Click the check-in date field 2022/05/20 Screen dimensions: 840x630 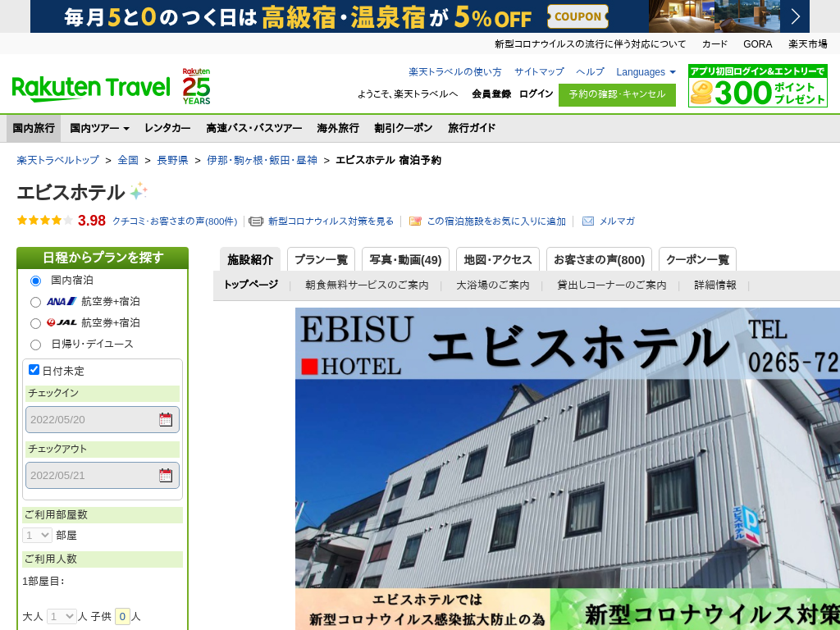click(103, 419)
